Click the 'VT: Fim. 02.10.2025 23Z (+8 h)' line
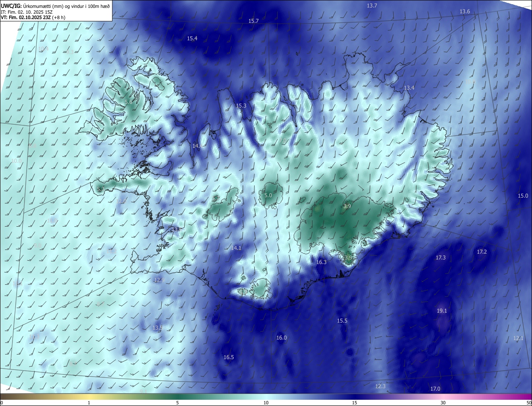532x406 pixels. pyautogui.click(x=33, y=18)
